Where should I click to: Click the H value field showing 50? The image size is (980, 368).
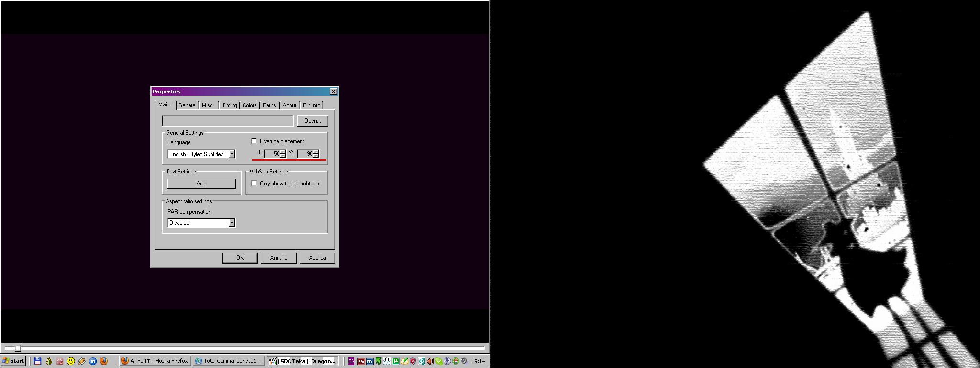[x=273, y=154]
